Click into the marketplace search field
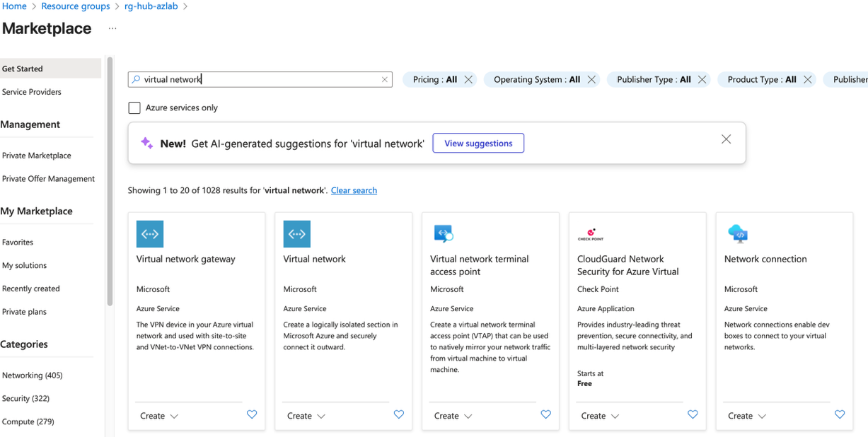This screenshot has height=437, width=868. pyautogui.click(x=260, y=79)
